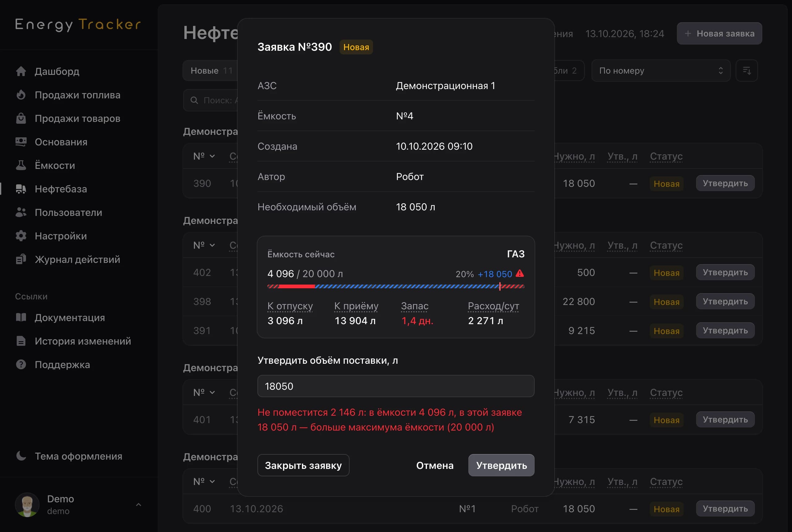This screenshot has width=792, height=532.
Task: Select the Новые 11 filter tab
Action: pyautogui.click(x=211, y=71)
